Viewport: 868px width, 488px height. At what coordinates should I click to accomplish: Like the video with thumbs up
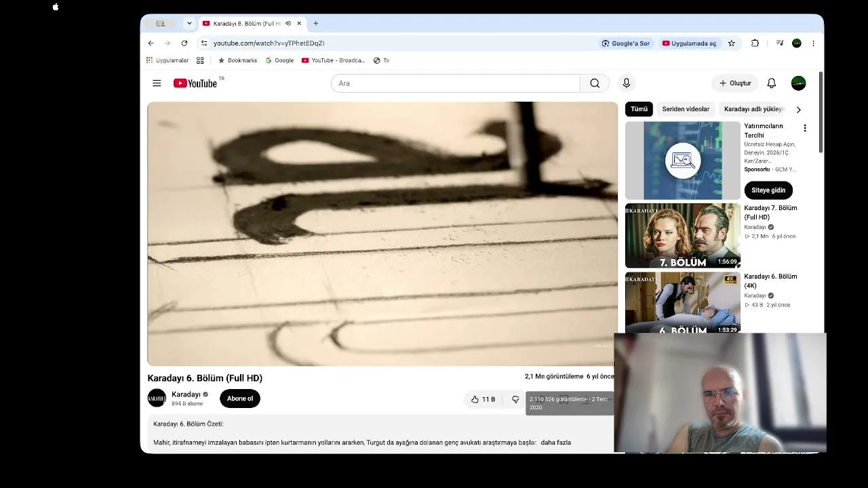pos(483,400)
